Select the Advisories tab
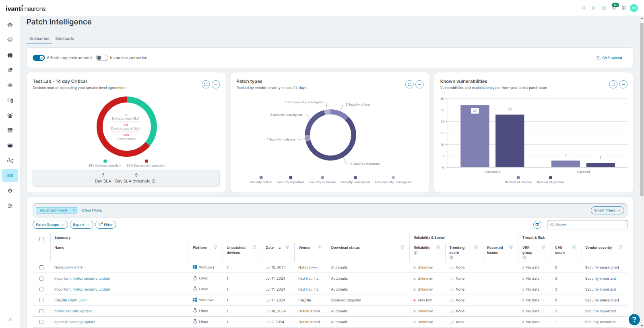Image resolution: width=644 pixels, height=328 pixels. [x=39, y=39]
